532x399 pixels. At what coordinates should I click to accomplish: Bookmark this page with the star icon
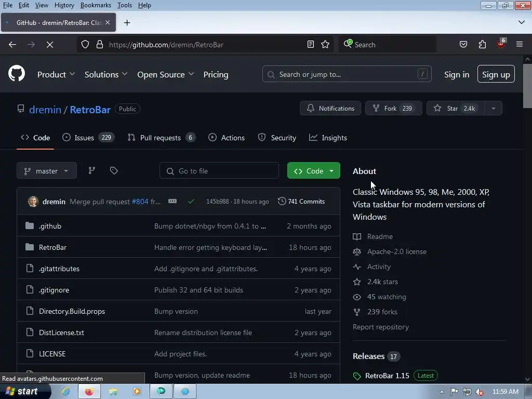[325, 45]
